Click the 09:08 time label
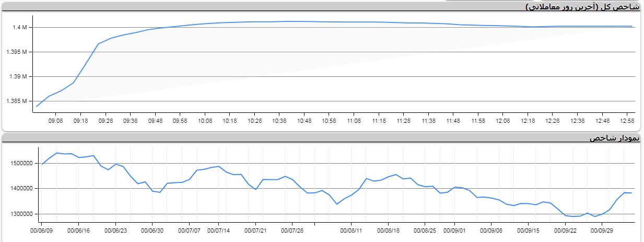The height and width of the screenshot is (242, 644). coord(56,121)
